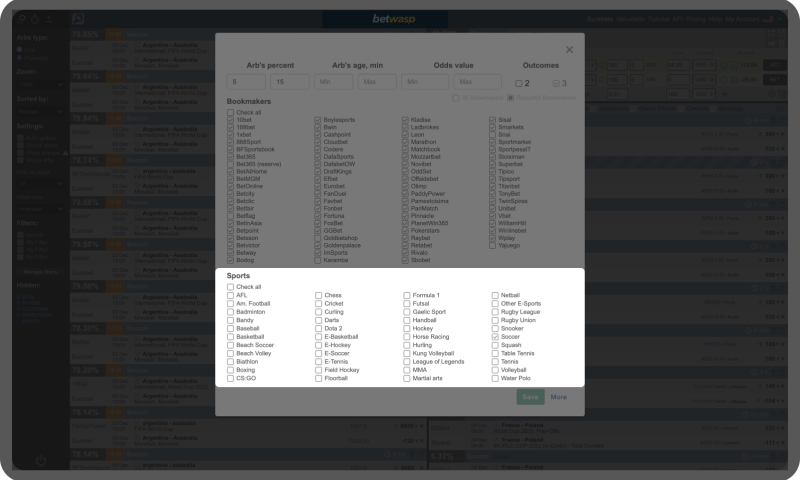Tick the MMA checkbox
The height and width of the screenshot is (480, 800).
407,370
